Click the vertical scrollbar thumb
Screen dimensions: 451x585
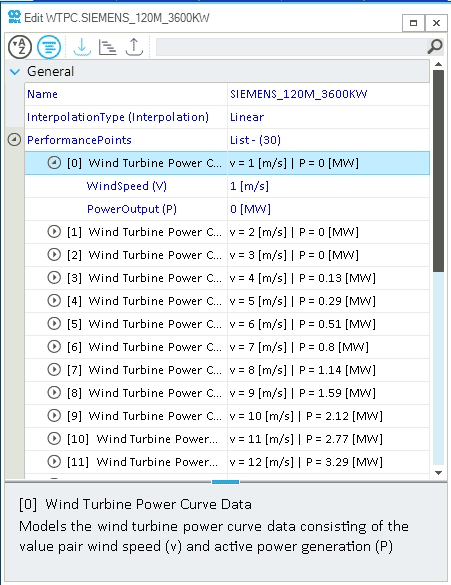pyautogui.click(x=438, y=171)
